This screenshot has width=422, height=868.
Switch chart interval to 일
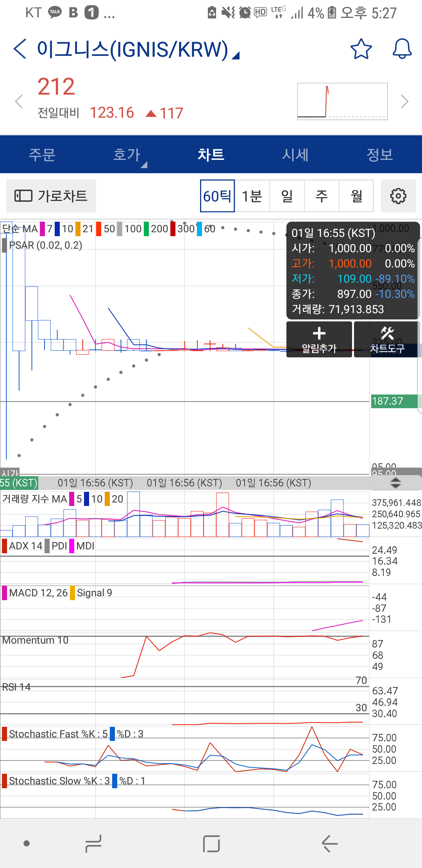[287, 196]
